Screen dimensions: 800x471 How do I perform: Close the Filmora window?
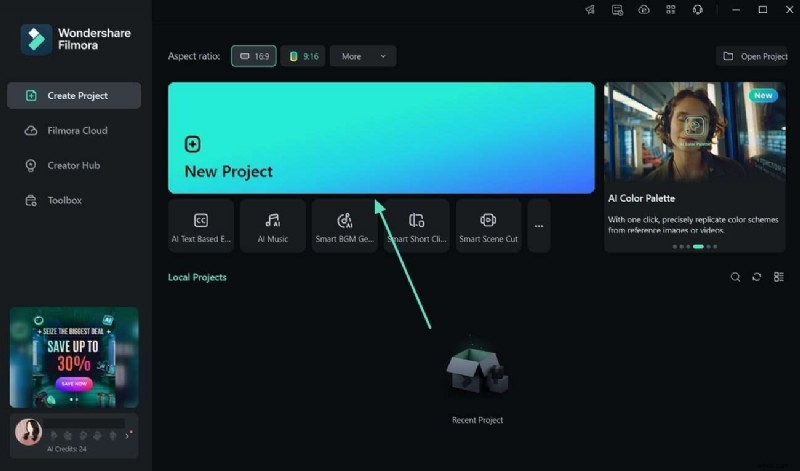pos(789,10)
